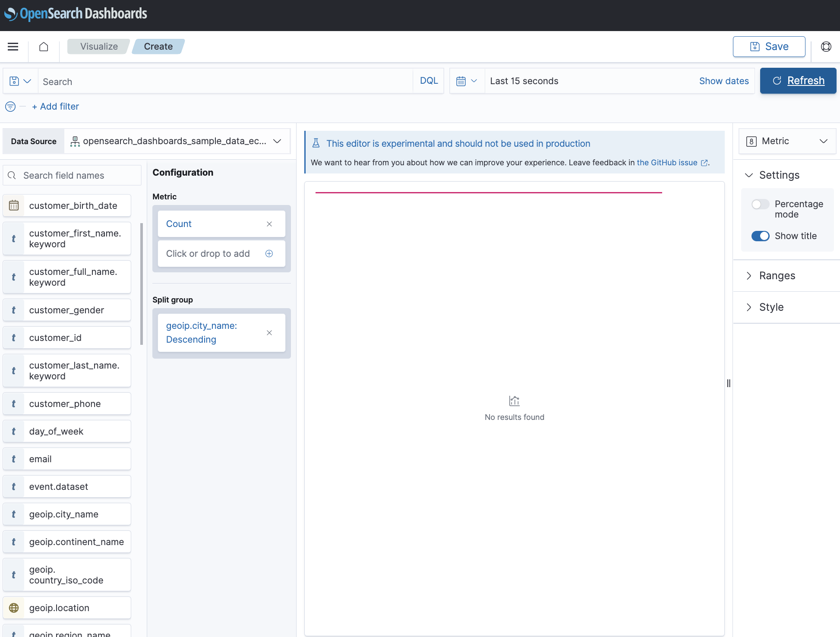Open the saved queries menu
The height and width of the screenshot is (637, 840).
tap(20, 81)
